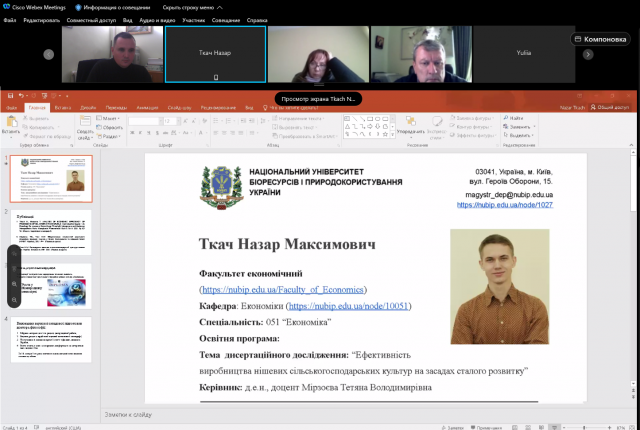Viewport: 640px width, 430px height.
Task: Open font color A dropdown
Action: pyautogui.click(x=202, y=133)
